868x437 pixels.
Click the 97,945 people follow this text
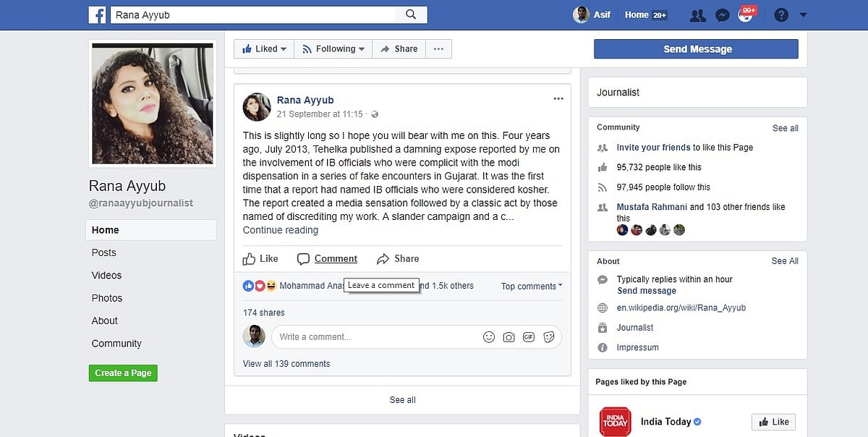click(663, 187)
